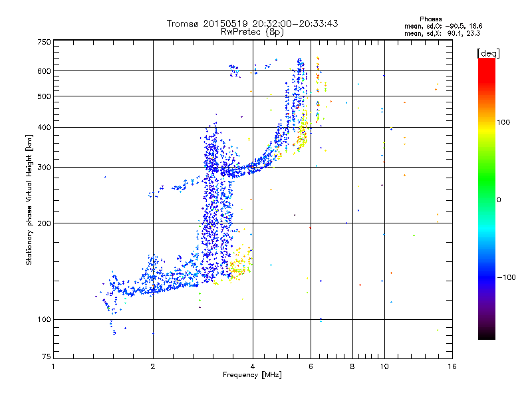This screenshot has width=532, height=399.
Task: Click the green zero-degree area of the colorbar
Action: click(487, 199)
